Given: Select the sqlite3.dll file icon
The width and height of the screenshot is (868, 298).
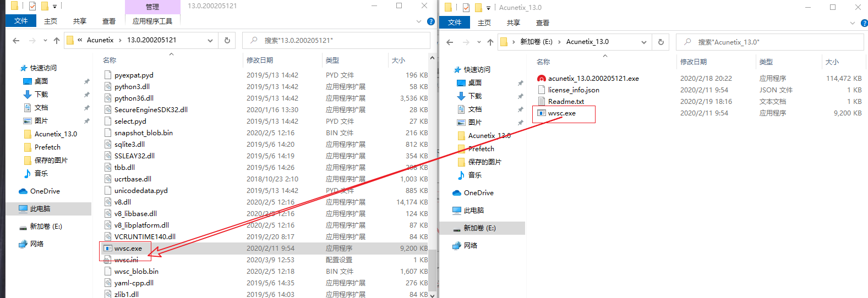Looking at the screenshot, I should click(108, 144).
